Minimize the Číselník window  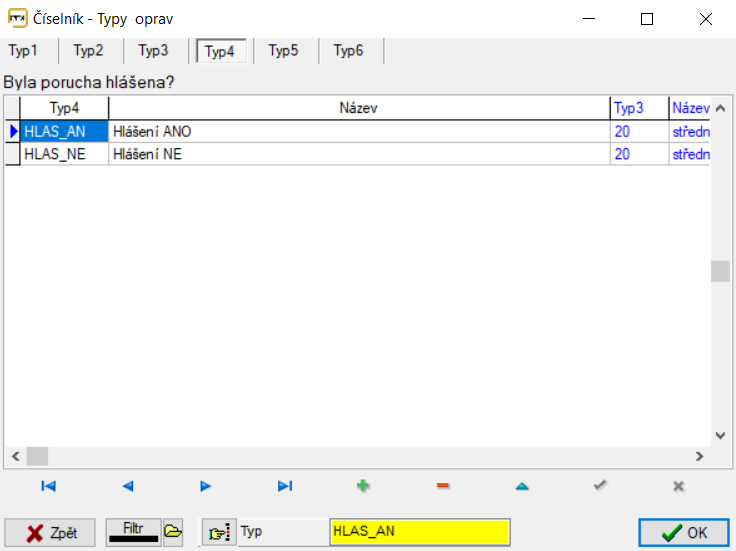[589, 19]
